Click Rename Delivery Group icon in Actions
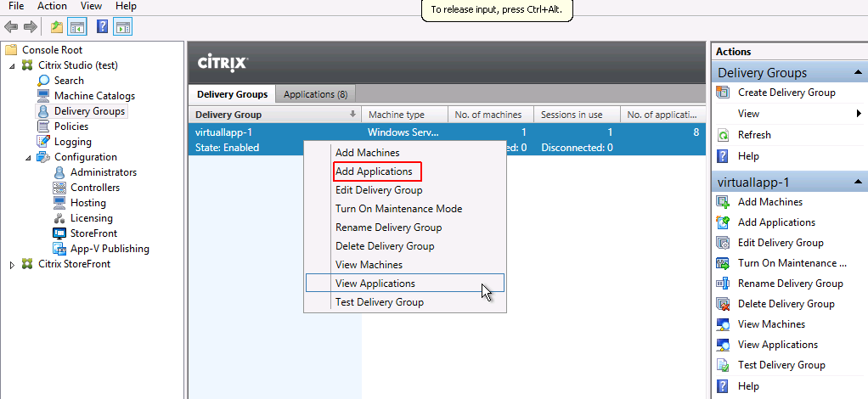 pyautogui.click(x=723, y=284)
